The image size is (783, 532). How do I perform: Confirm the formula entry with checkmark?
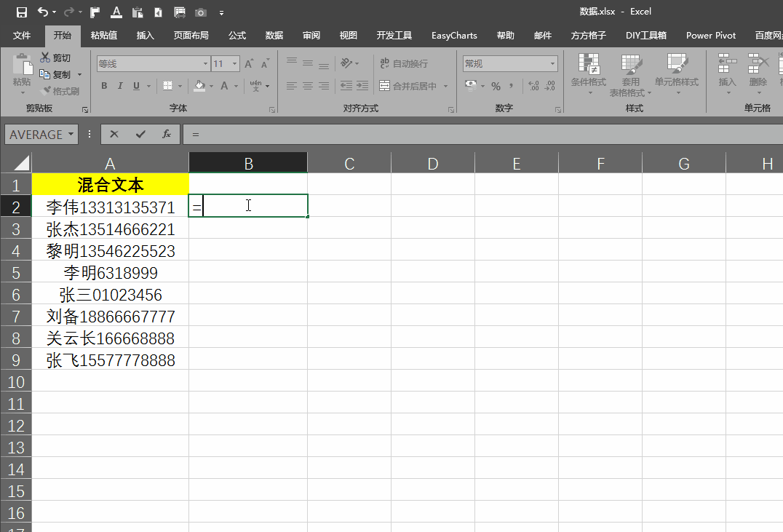coord(140,134)
